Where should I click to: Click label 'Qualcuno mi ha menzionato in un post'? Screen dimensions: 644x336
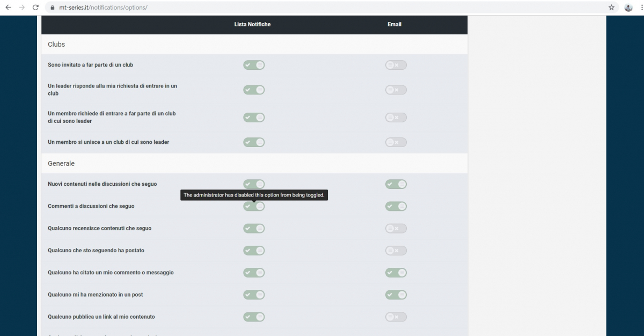coord(96,295)
